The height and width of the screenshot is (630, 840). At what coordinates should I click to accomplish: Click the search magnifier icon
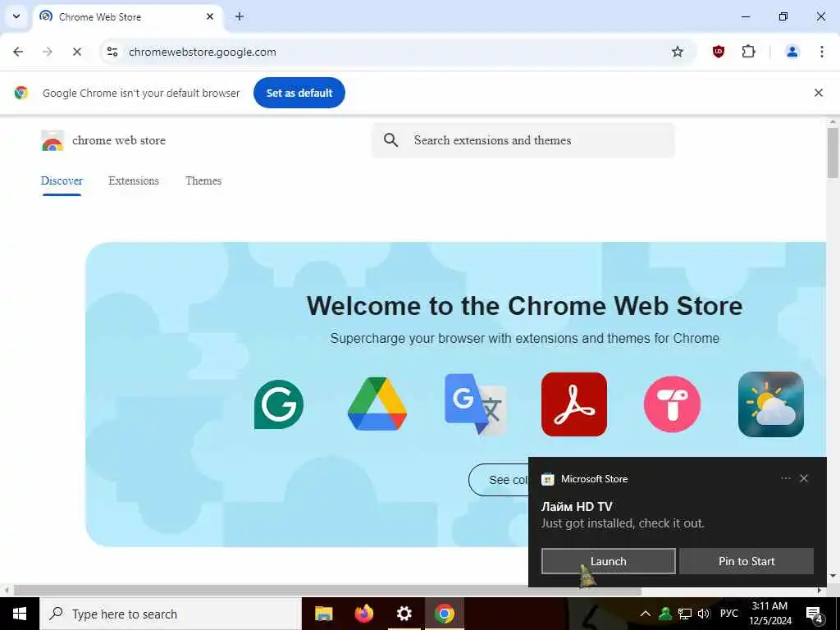pos(391,140)
